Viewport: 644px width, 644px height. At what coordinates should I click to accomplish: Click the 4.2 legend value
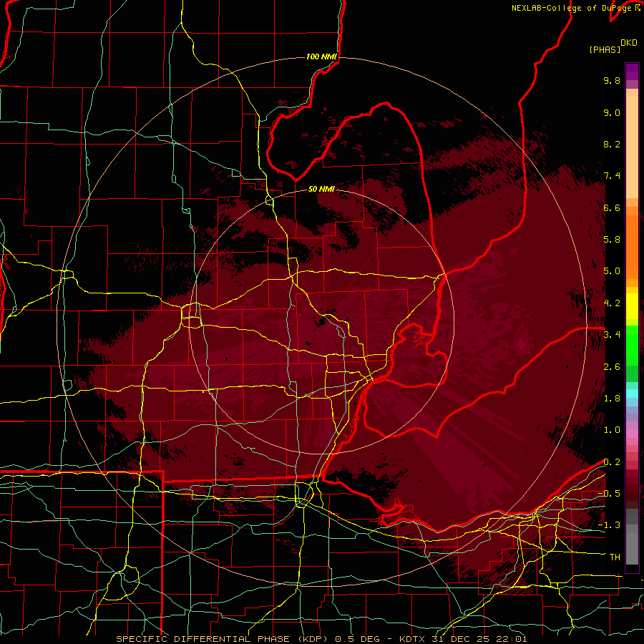[x=612, y=303]
